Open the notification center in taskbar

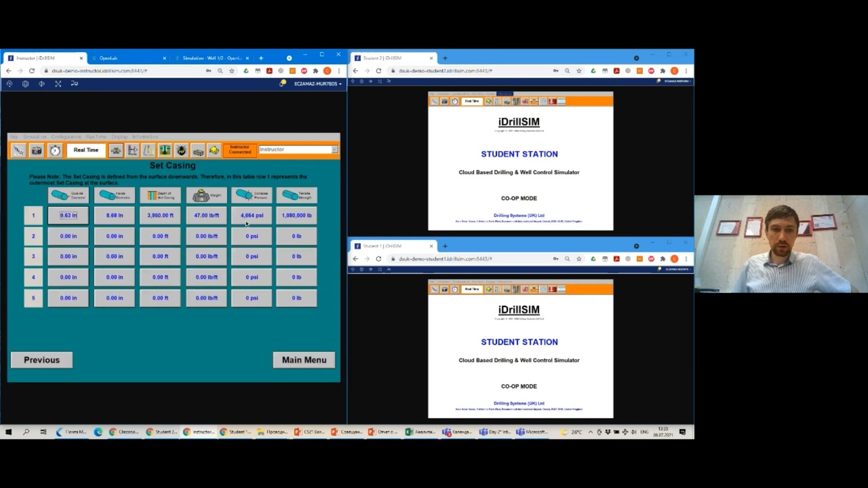(683, 432)
